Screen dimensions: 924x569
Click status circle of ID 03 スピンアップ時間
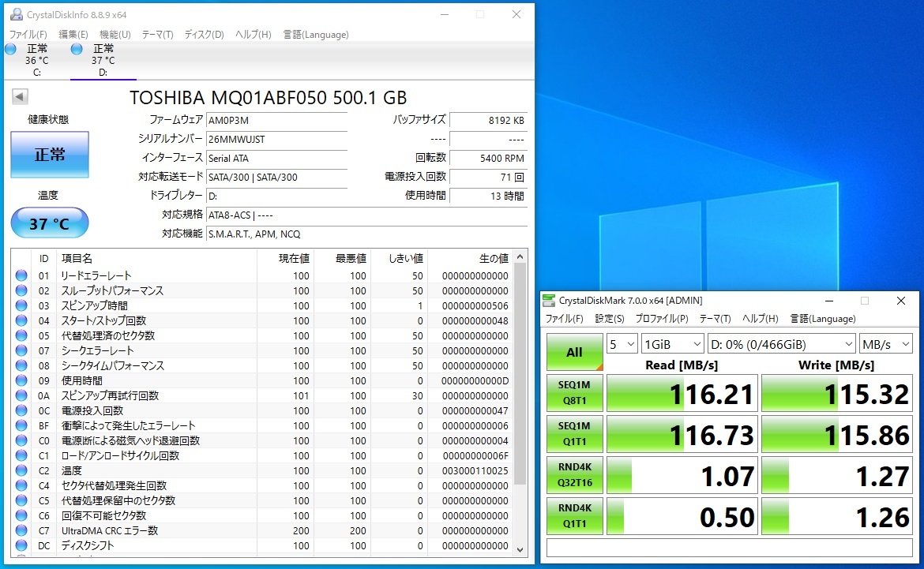pos(21,305)
